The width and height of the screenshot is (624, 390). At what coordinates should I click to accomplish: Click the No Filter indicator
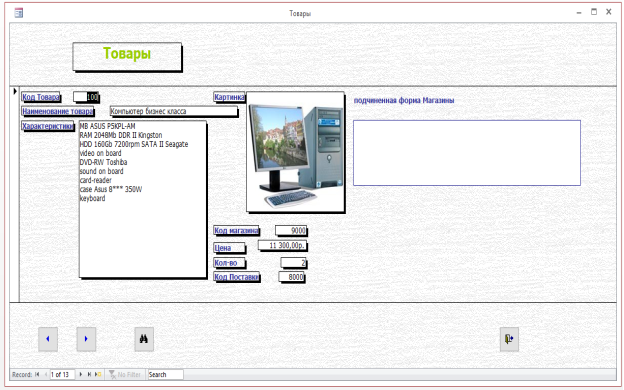(x=125, y=374)
